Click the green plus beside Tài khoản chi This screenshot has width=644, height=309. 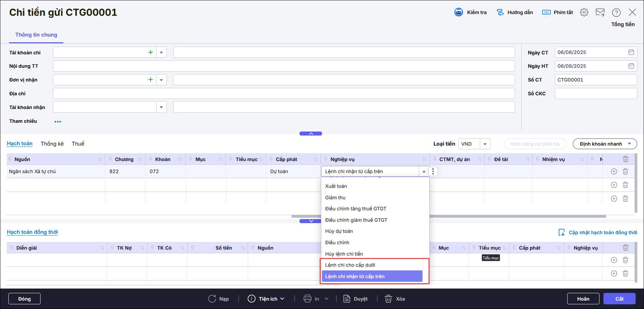click(150, 52)
